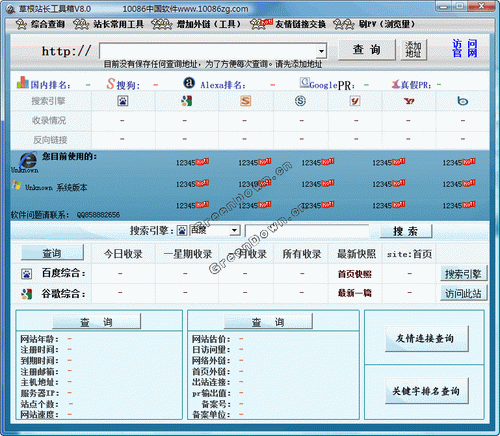Open the 访问官网 link
The width and height of the screenshot is (500, 436).
465,49
